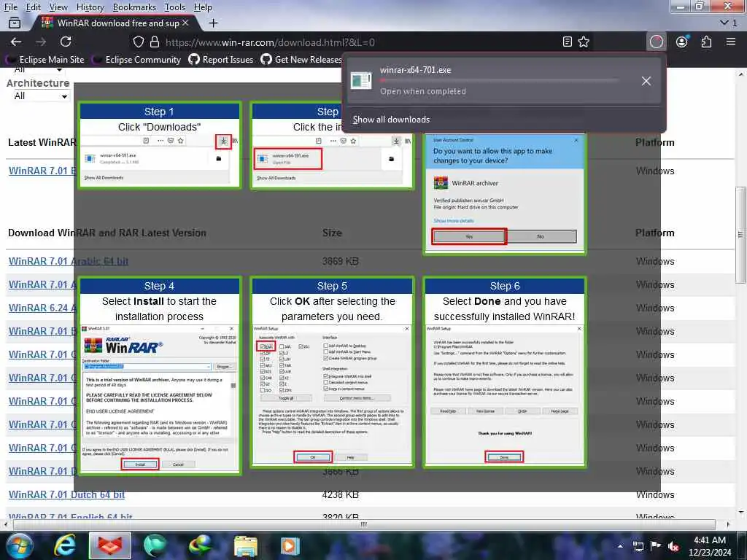Click the horizontal scrollbar right arrow
The width and height of the screenshot is (747, 560).
[728, 524]
